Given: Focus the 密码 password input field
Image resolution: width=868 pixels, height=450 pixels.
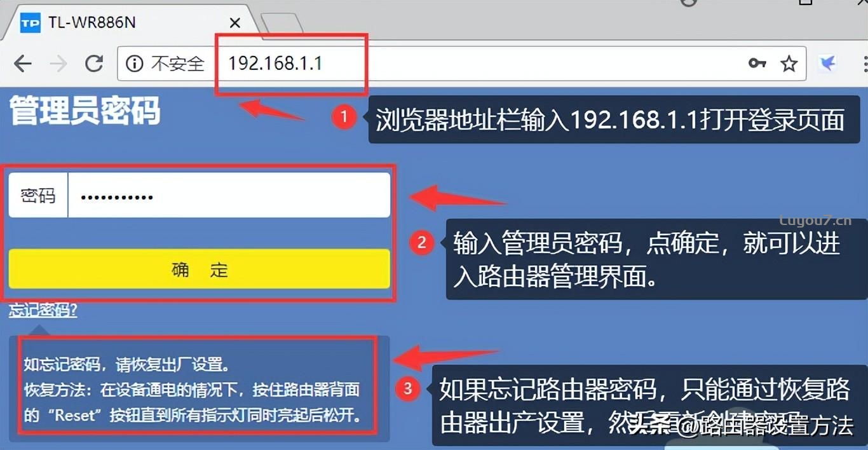Looking at the screenshot, I should 229,195.
